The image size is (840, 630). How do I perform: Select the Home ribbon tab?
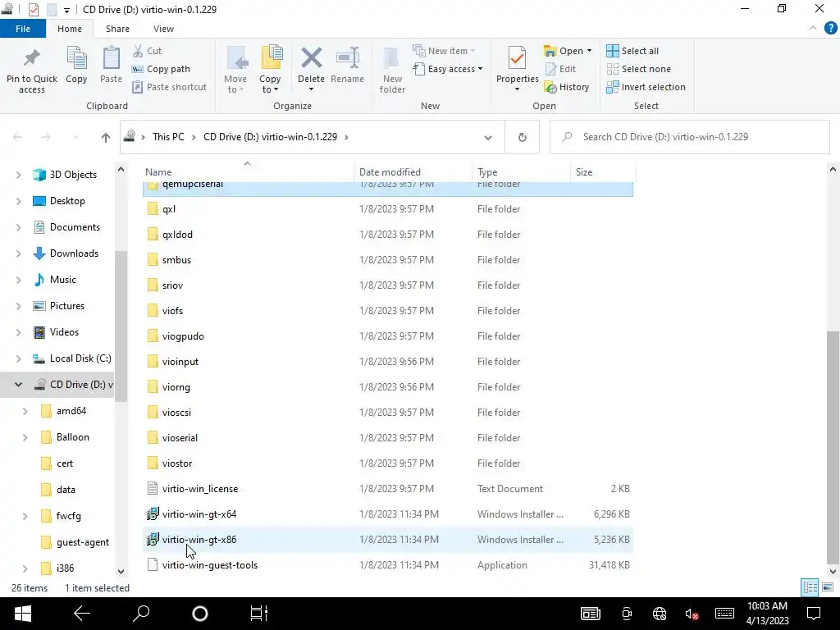(70, 29)
